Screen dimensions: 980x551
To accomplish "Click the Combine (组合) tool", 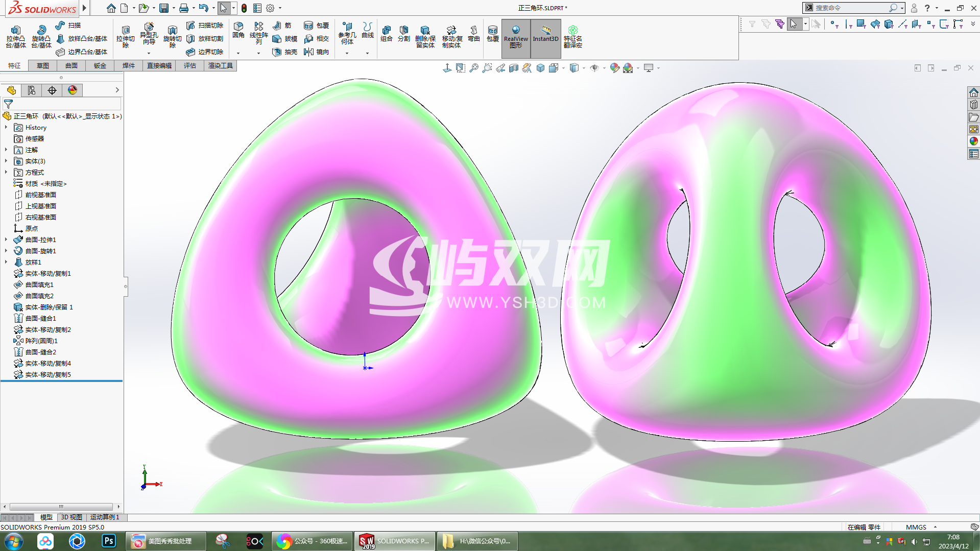I will pos(387,33).
